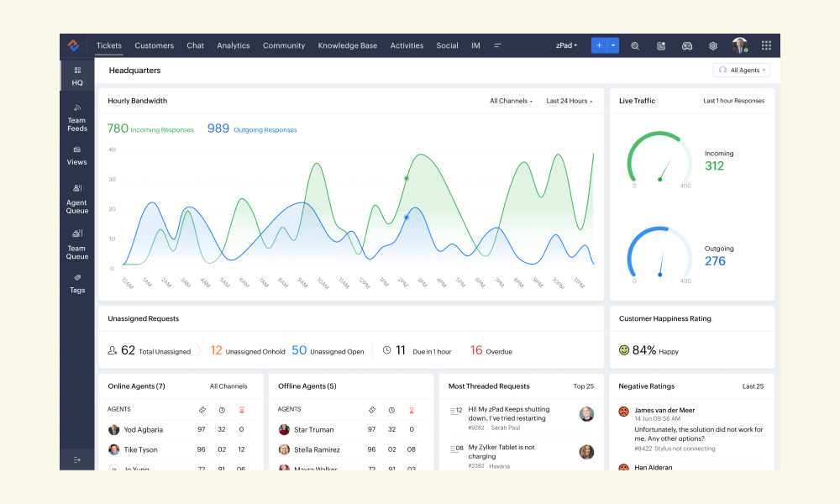The width and height of the screenshot is (840, 504).
Task: Click the Online Agents hourglass column icon
Action: 242,410
